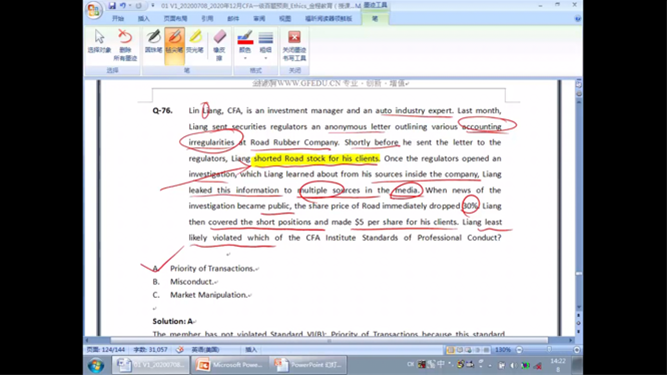This screenshot has height=375, width=667.
Task: Click the zoom slider in status bar
Action: tap(548, 350)
